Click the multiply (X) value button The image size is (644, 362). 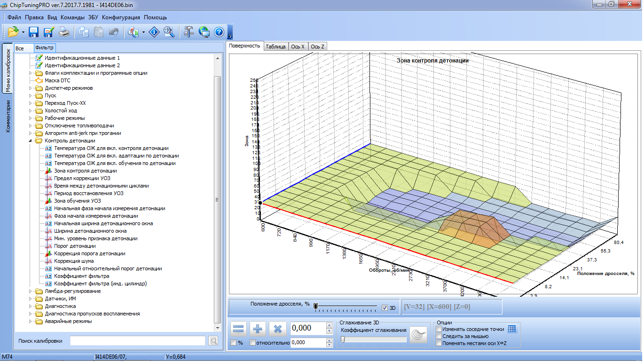coord(277,329)
